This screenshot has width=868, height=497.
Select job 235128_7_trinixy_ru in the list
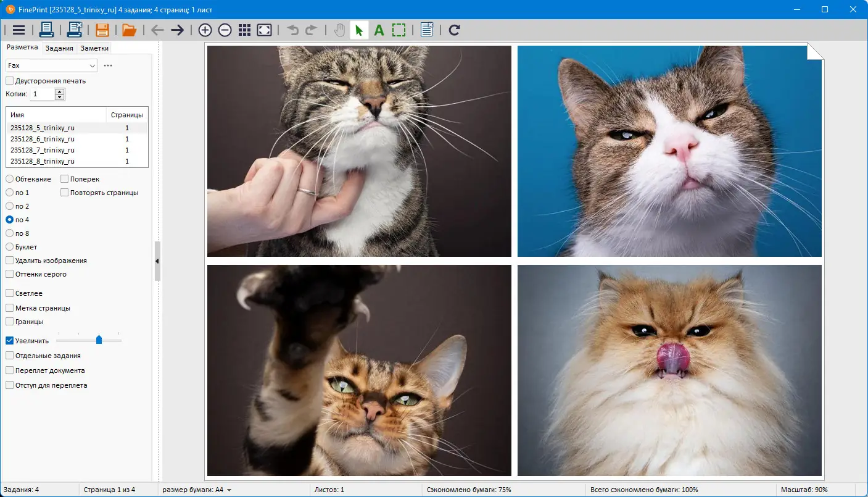[x=77, y=150]
